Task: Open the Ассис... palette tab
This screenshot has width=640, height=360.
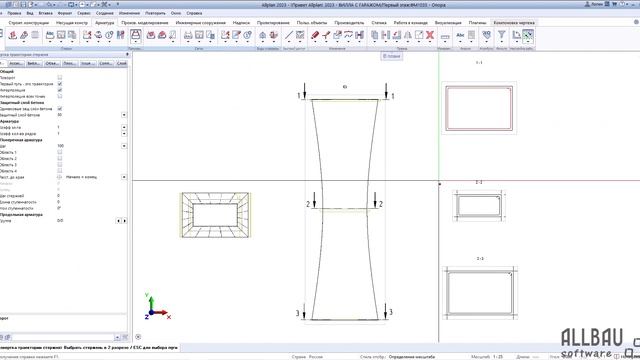Action: coord(16,63)
